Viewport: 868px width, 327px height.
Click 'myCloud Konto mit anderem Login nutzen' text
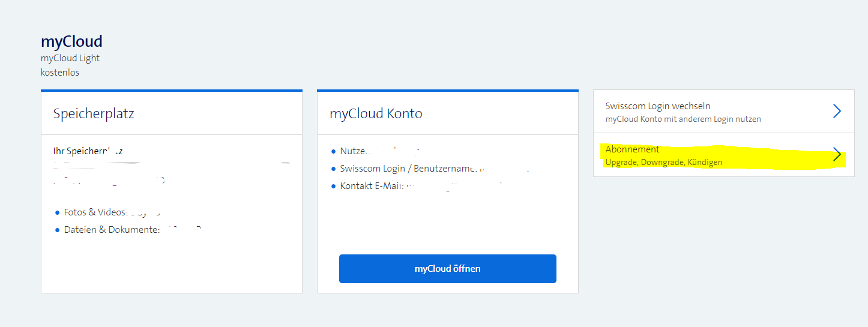point(683,119)
